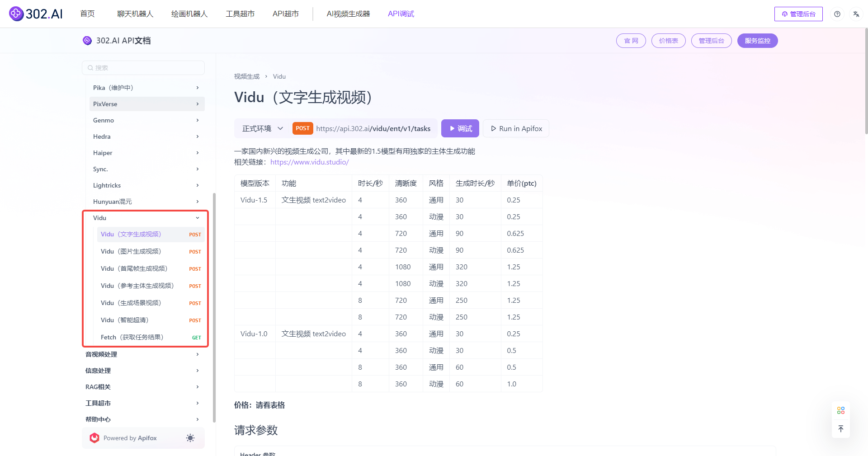Open AI视频生成器 navigation item

coord(348,14)
